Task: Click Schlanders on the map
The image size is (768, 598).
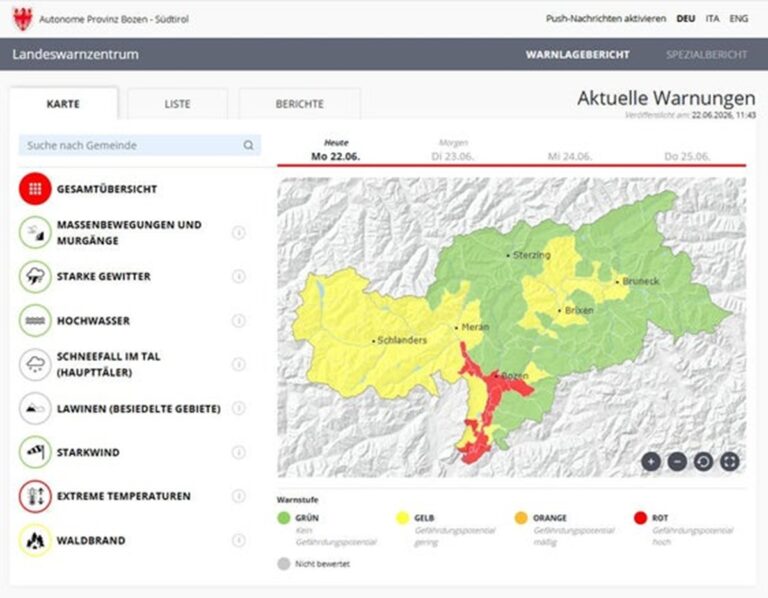Action: tap(402, 340)
